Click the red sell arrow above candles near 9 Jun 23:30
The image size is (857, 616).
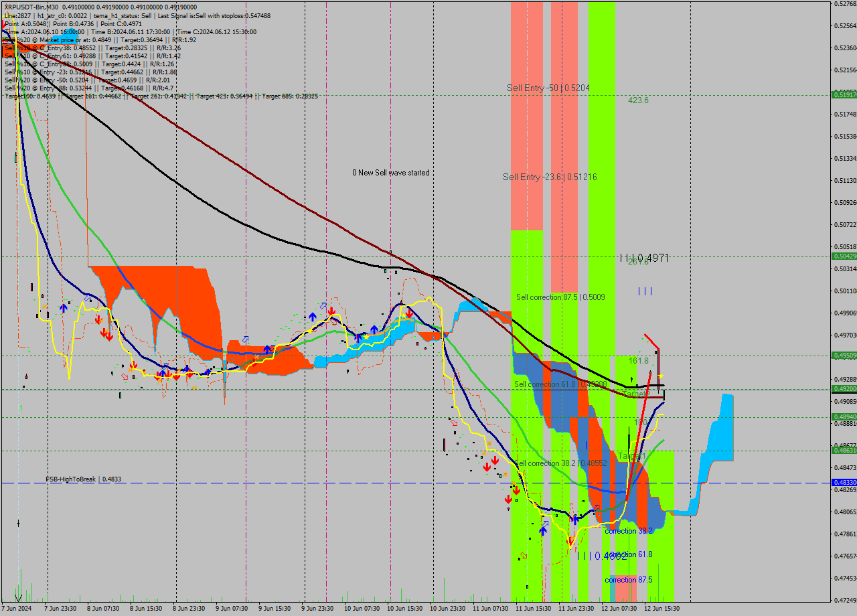tap(331, 310)
